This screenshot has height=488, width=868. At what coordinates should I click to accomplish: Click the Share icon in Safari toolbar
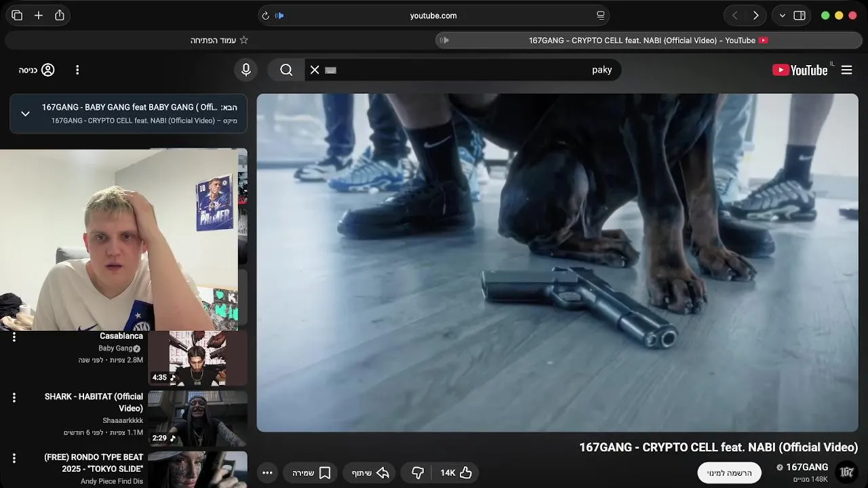tap(60, 15)
